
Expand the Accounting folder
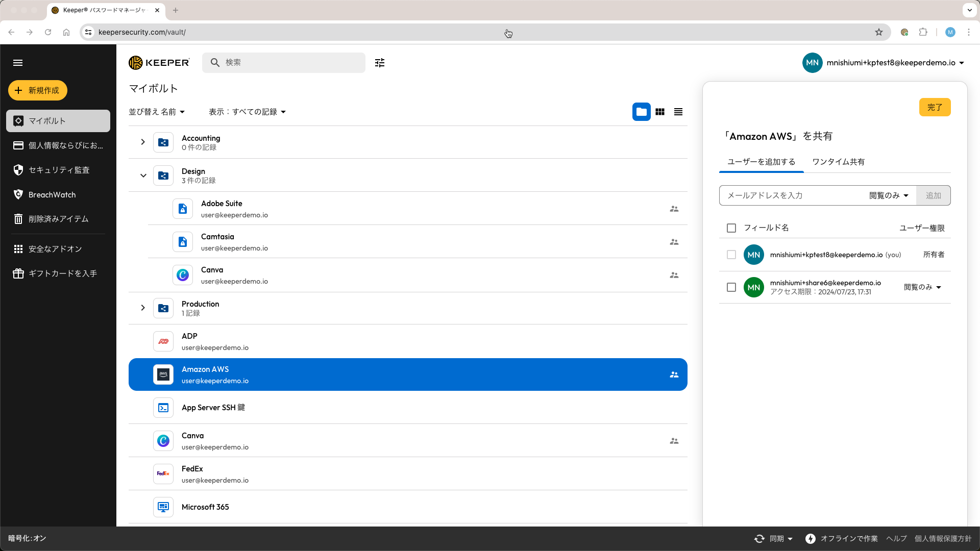(143, 142)
